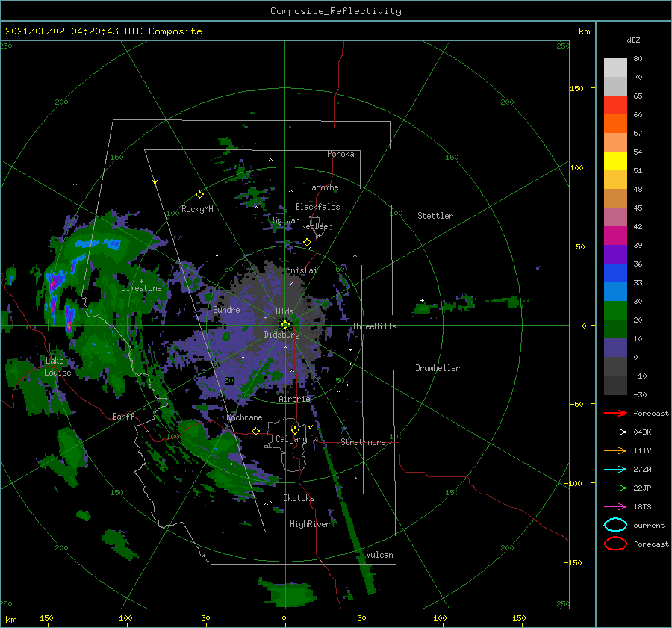Viewport: 672px width, 628px height.
Task: Click the white 04DK arrow in legend
Action: click(x=615, y=432)
